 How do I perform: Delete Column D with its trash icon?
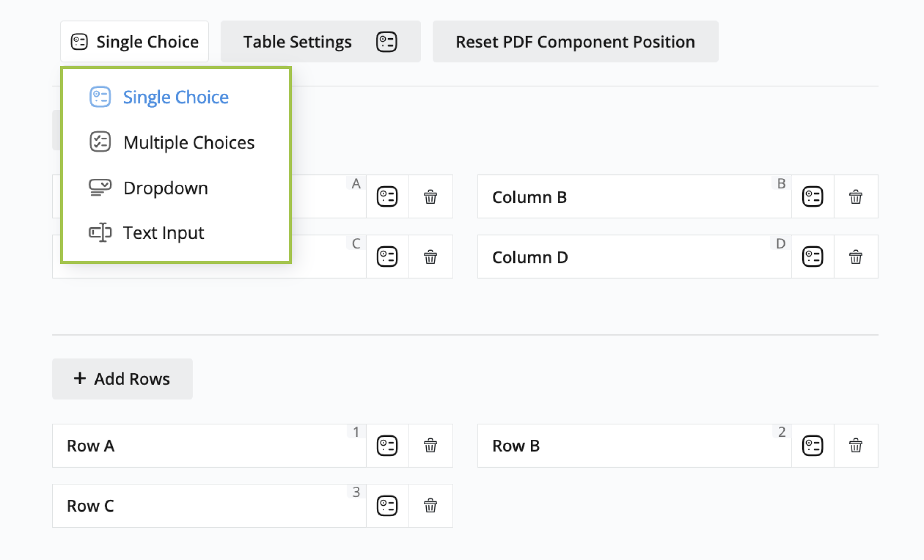coord(856,257)
